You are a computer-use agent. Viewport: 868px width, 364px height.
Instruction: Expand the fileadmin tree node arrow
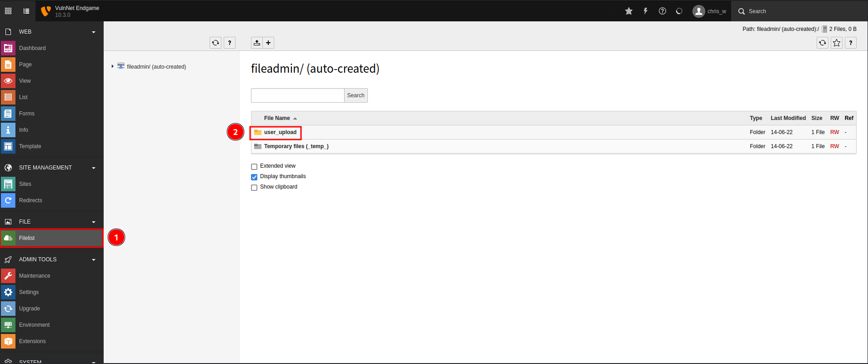(x=112, y=66)
